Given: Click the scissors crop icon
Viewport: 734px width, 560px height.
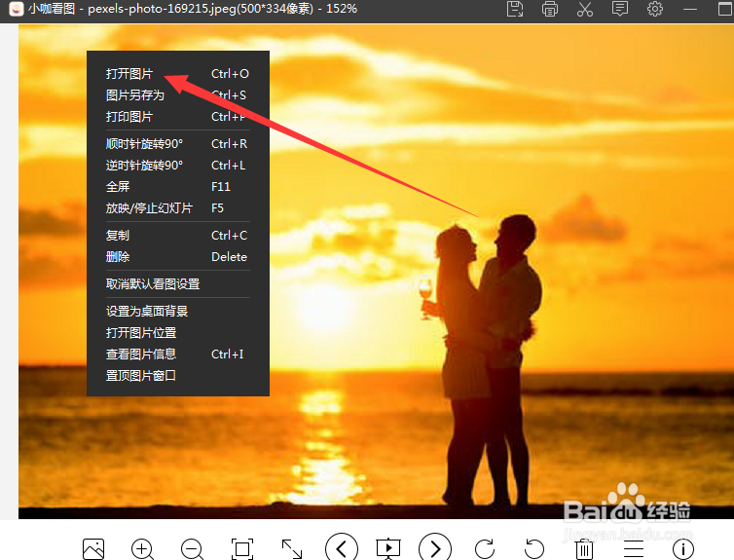Looking at the screenshot, I should (x=585, y=9).
